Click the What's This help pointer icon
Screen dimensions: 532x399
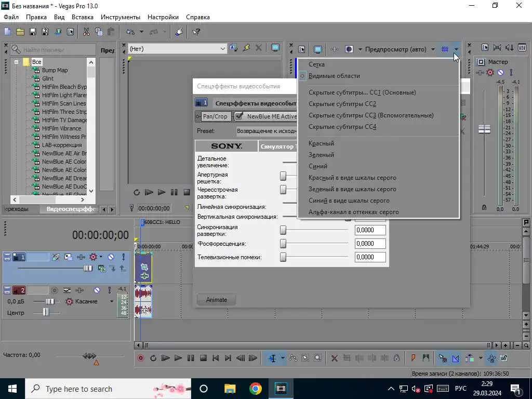click(196, 32)
